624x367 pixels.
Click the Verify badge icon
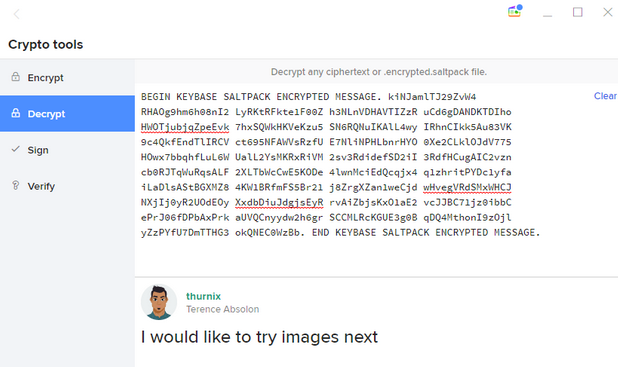[16, 185]
